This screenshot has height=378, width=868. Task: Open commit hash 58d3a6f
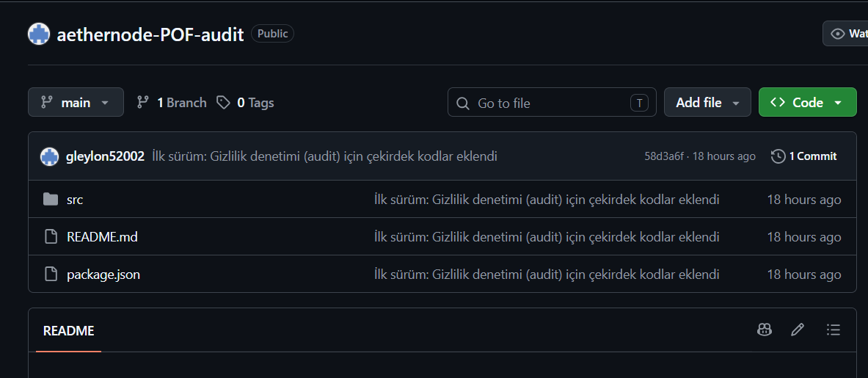(x=664, y=156)
